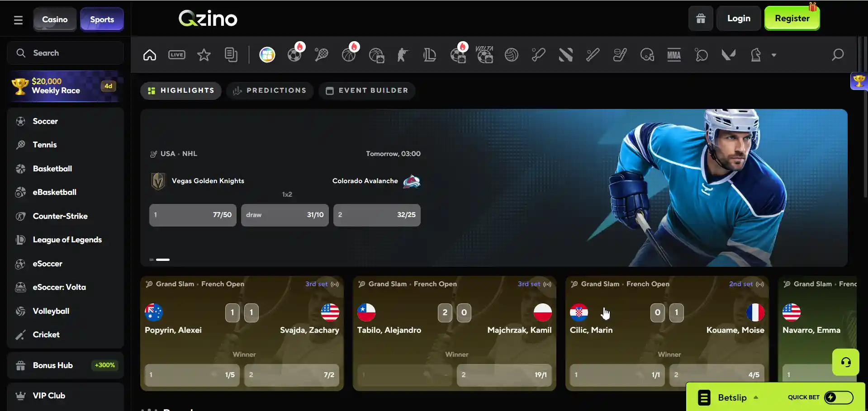This screenshot has height=411, width=868.
Task: Open Cricket in the sidebar
Action: click(66, 335)
